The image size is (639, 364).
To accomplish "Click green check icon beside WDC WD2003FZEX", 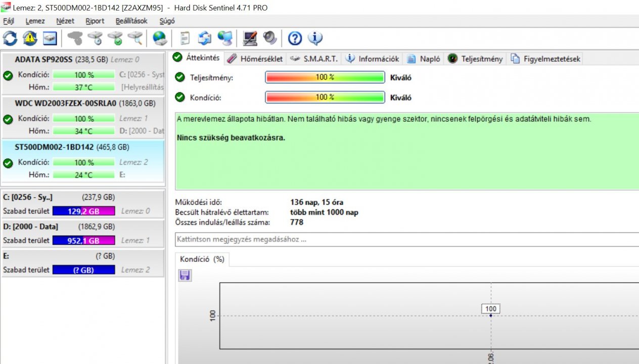I will [8, 119].
